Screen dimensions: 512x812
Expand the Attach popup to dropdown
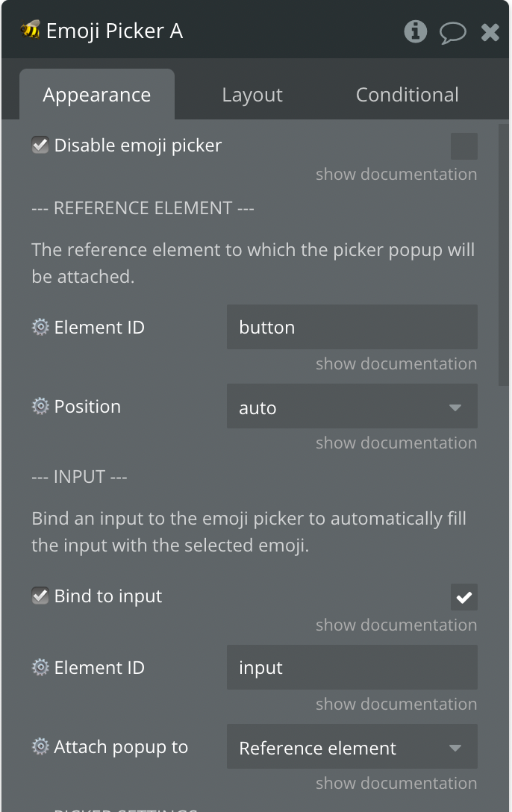pyautogui.click(x=352, y=748)
